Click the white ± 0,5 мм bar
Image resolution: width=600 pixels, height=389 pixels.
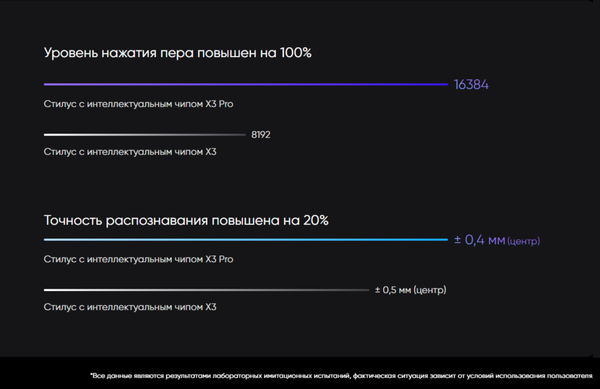(207, 290)
